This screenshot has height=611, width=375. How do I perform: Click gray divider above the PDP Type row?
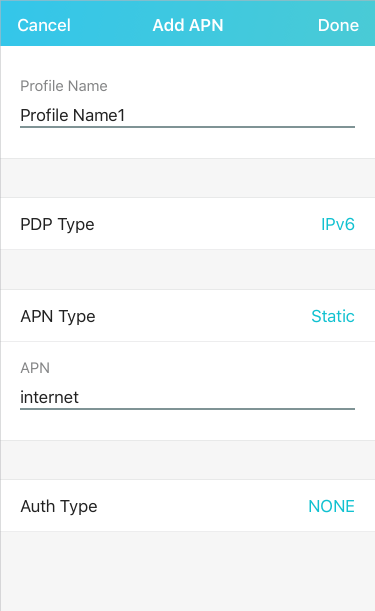(x=188, y=178)
